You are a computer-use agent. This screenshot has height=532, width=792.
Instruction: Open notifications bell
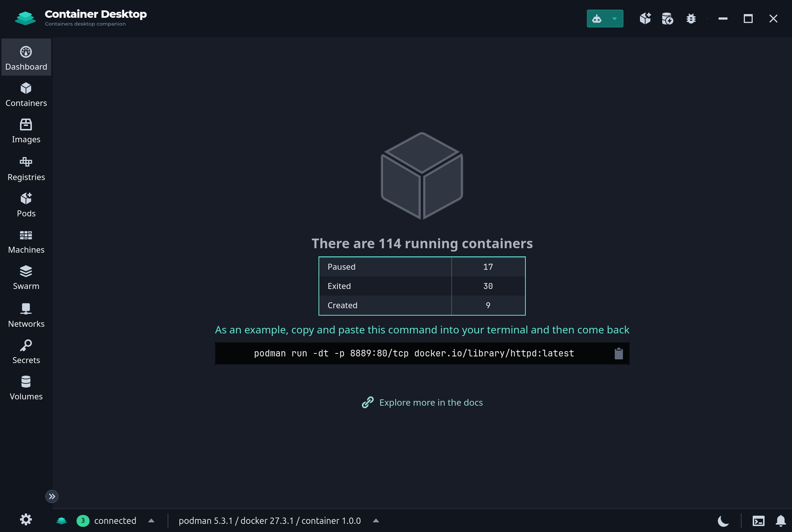(781, 521)
